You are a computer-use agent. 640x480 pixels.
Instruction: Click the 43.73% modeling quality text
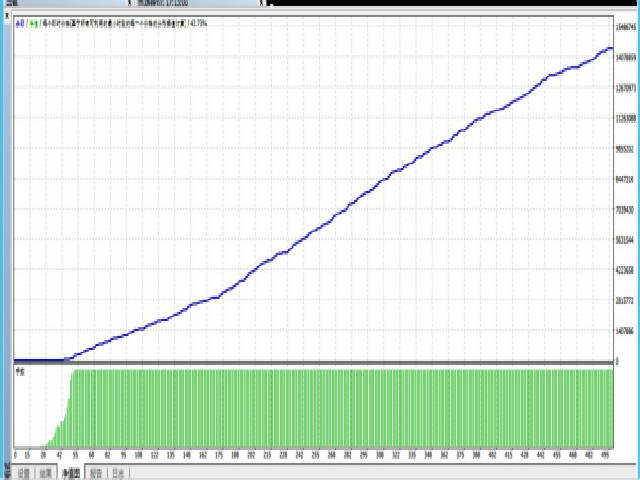point(199,22)
